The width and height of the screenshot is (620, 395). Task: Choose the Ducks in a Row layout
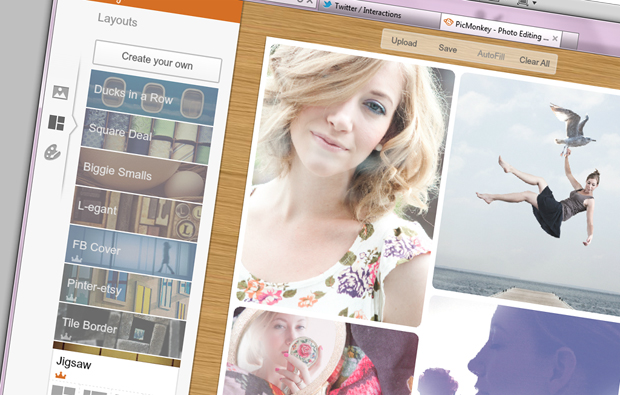pos(151,97)
